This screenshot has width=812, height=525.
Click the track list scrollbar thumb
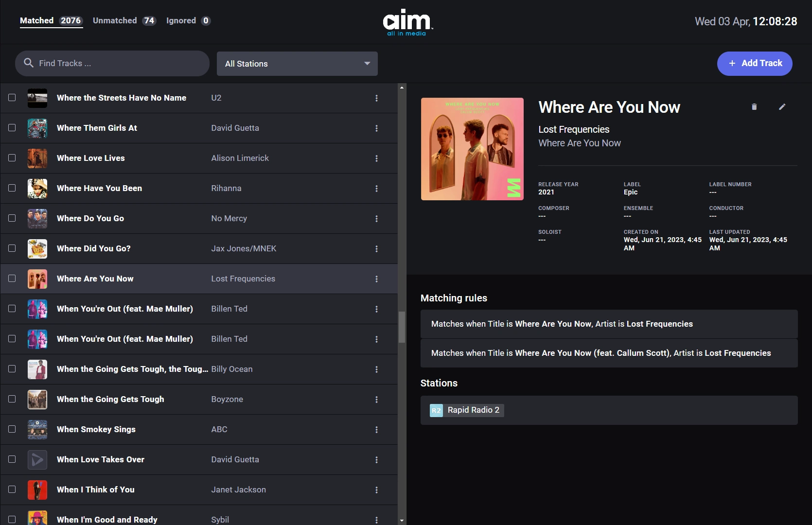tap(402, 327)
